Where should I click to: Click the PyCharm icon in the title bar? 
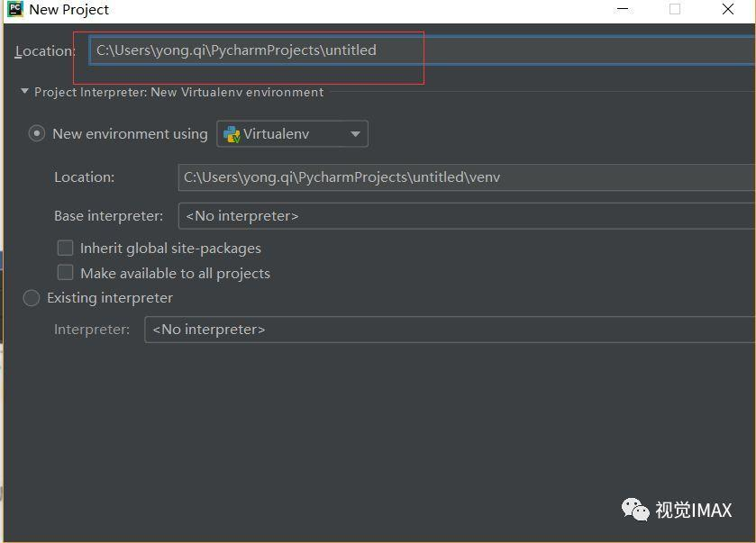(15, 9)
